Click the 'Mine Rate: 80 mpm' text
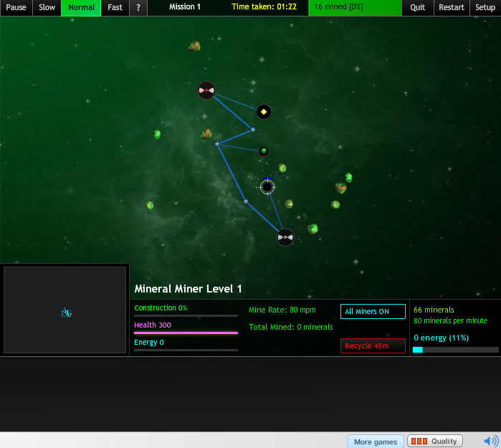Image resolution: width=501 pixels, height=448 pixels. 282,310
